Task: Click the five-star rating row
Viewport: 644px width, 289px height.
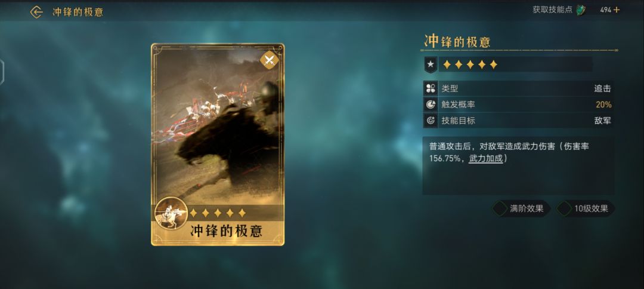Action: click(470, 64)
